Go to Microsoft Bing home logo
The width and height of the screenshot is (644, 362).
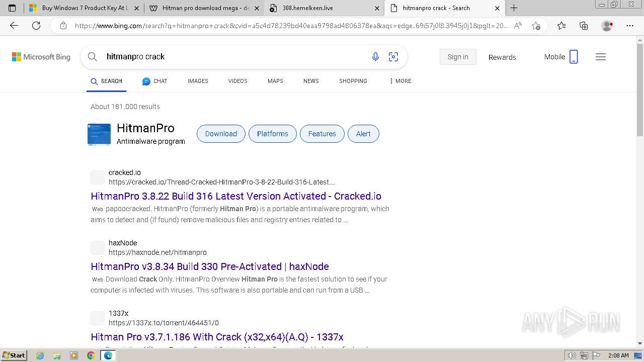click(x=41, y=57)
